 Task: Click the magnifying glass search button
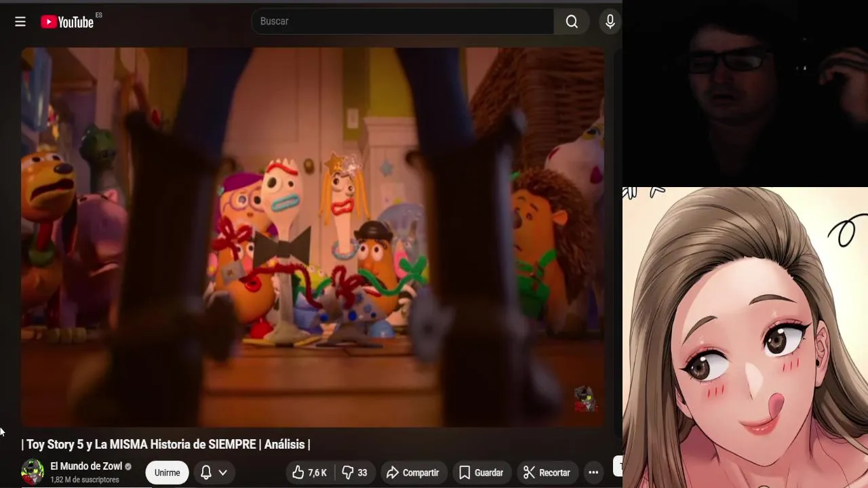(x=572, y=22)
